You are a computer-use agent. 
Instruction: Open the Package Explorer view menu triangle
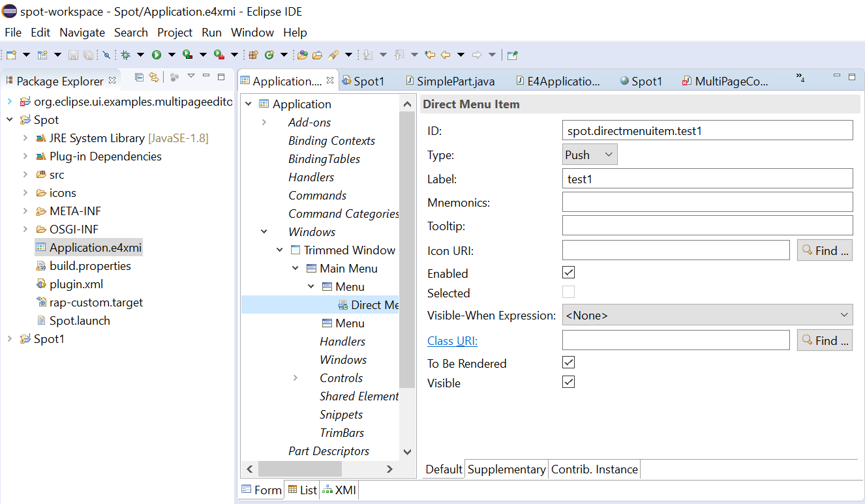coord(191,76)
